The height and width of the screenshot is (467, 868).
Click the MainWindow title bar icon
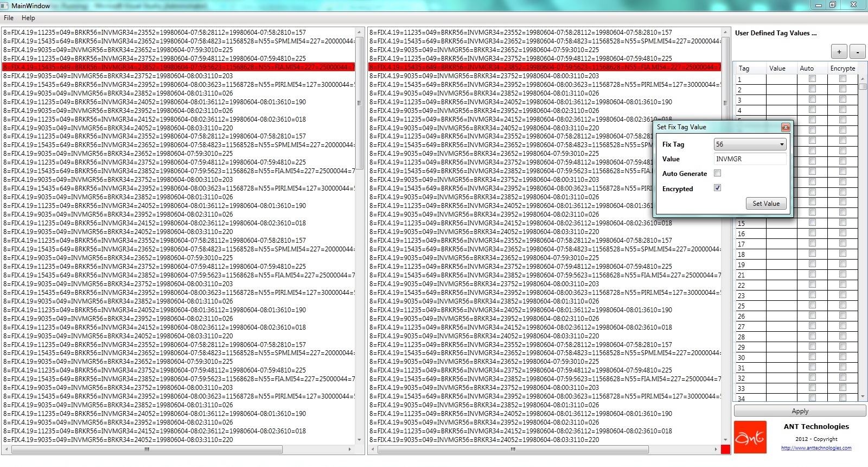coord(5,5)
